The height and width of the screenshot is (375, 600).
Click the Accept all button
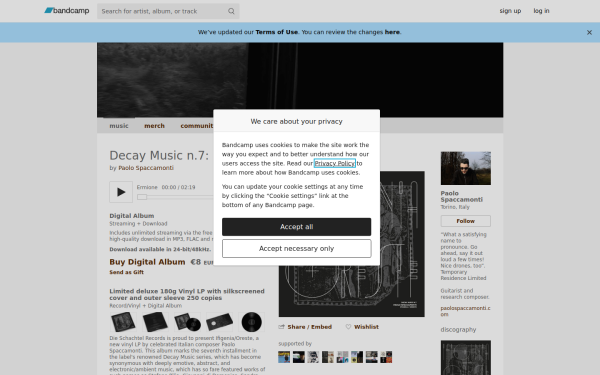[296, 227]
